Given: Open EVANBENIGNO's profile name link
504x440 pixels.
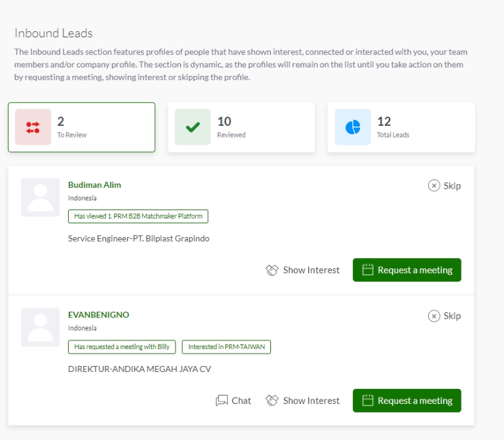Looking at the screenshot, I should point(99,315).
